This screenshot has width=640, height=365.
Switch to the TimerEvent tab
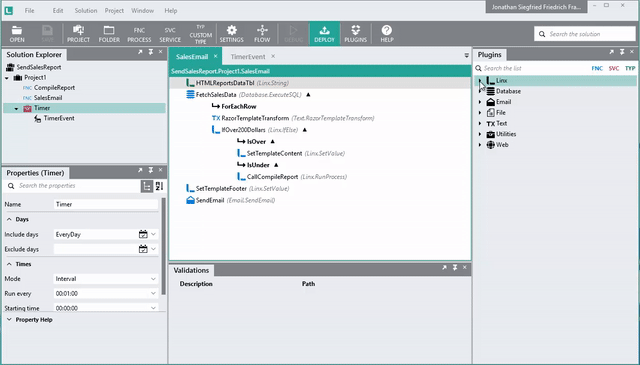point(248,57)
